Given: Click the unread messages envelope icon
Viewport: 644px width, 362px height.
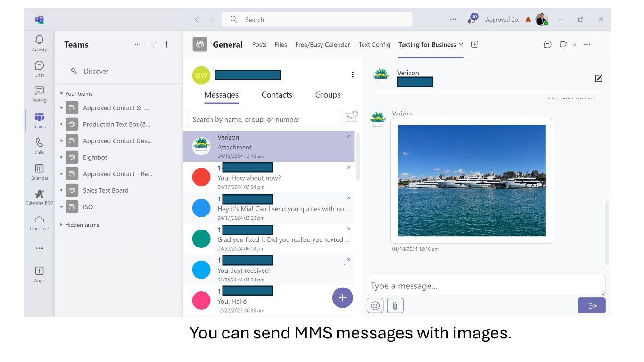Looking at the screenshot, I should click(351, 117).
